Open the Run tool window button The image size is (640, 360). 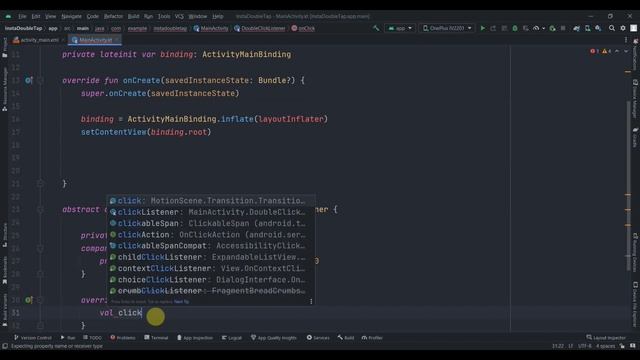[68, 338]
